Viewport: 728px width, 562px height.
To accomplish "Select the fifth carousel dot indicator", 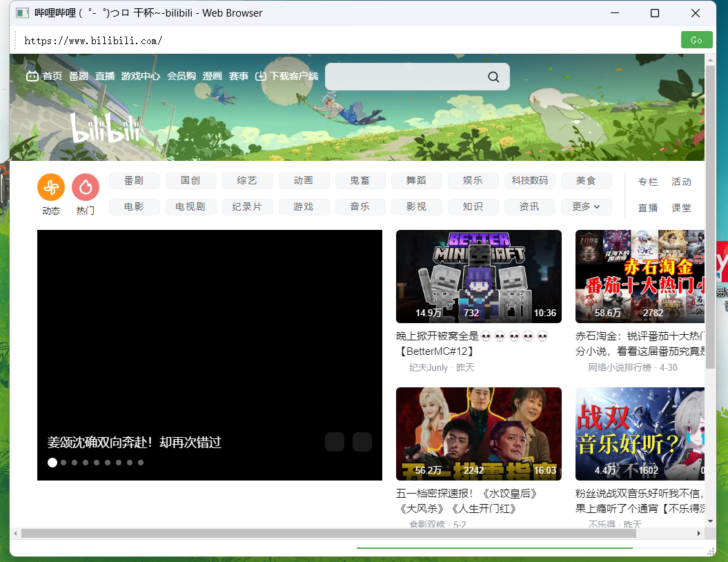I will click(97, 463).
